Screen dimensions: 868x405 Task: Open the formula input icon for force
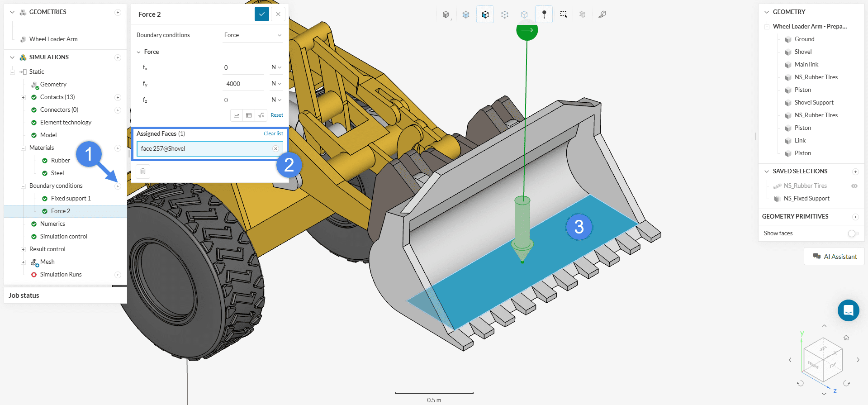(x=261, y=115)
